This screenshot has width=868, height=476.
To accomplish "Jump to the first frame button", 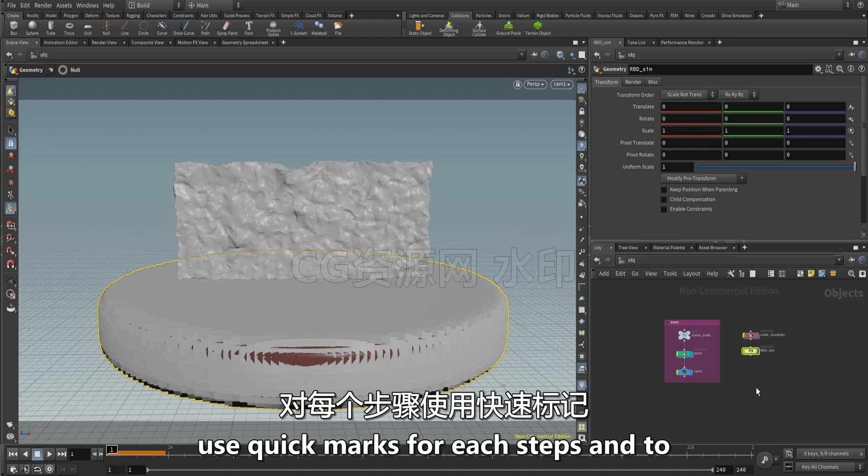I will tap(13, 454).
